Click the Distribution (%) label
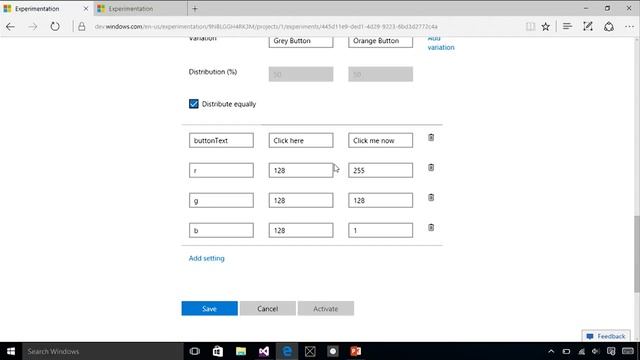The height and width of the screenshot is (360, 640). tap(213, 72)
